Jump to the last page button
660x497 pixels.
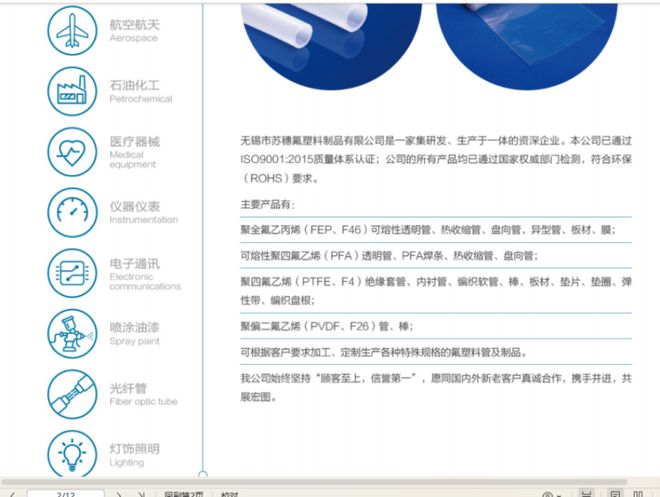142,493
